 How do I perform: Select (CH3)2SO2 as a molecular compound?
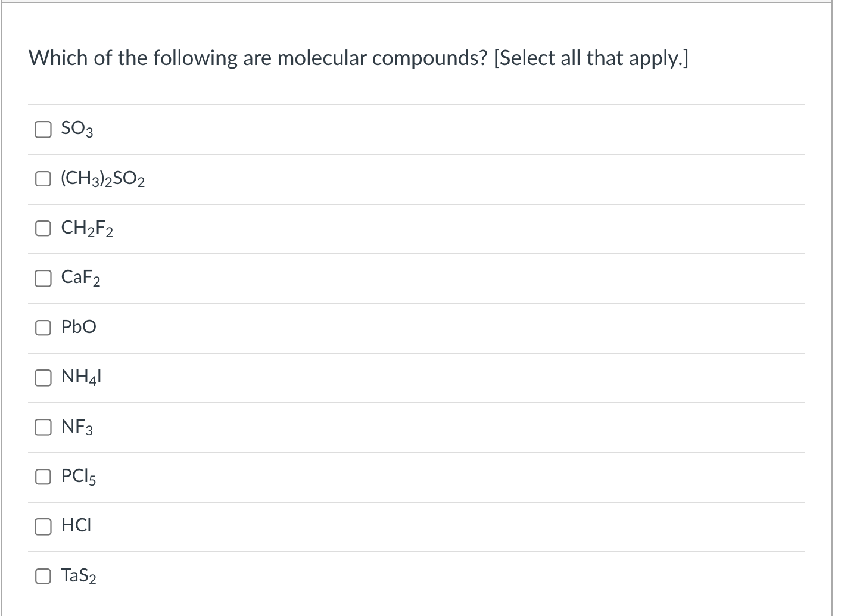pos(42,178)
